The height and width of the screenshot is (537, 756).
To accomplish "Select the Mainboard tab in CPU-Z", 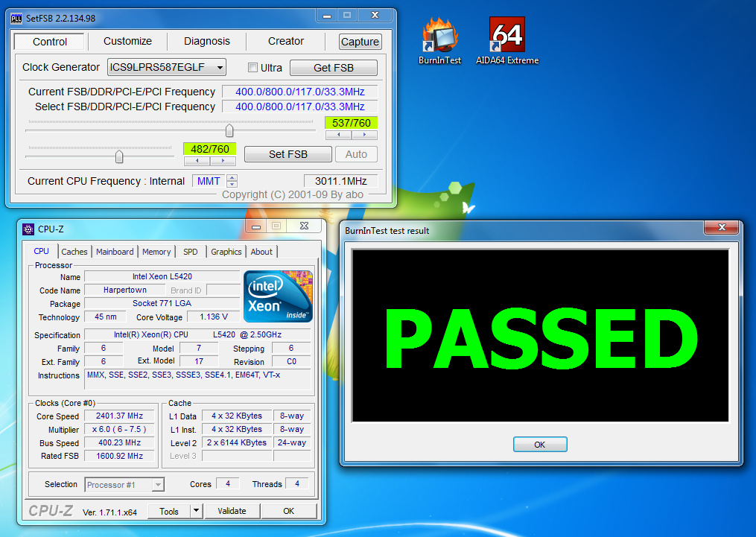I will 115,252.
